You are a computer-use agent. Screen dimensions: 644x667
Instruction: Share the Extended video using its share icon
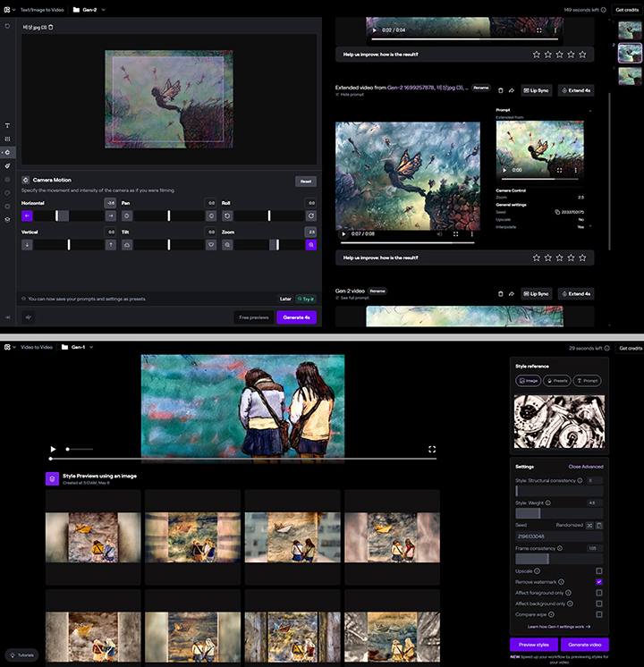click(512, 90)
